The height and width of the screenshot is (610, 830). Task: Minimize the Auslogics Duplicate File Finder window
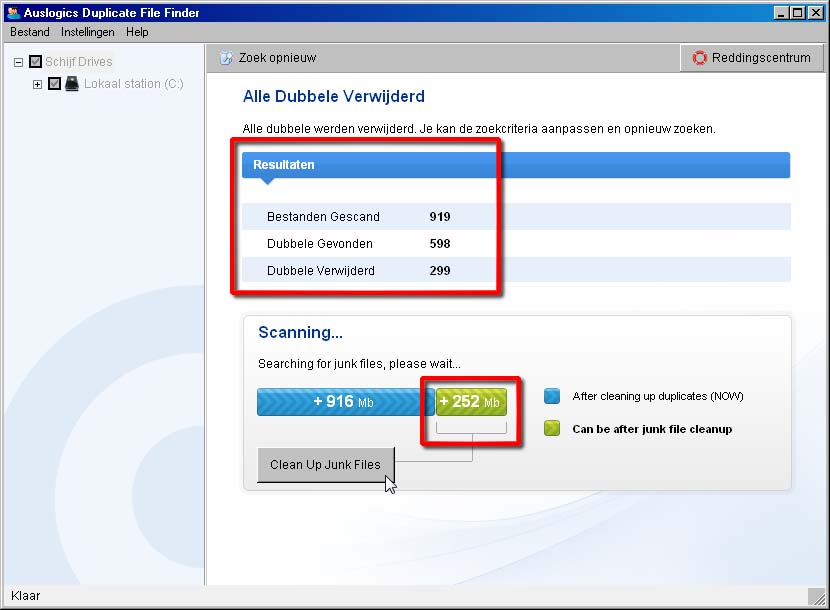[x=781, y=13]
